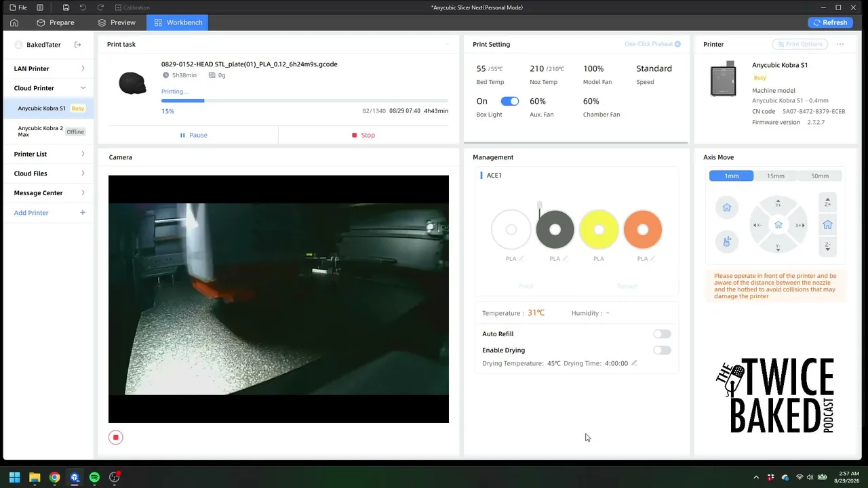This screenshot has height=488, width=868.
Task: Click the print progress bar
Action: 304,100
